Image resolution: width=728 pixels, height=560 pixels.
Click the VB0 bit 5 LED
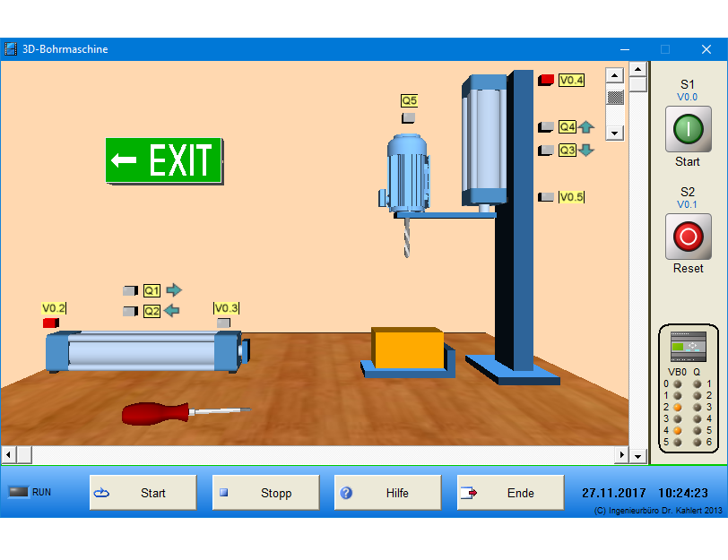coord(678,442)
